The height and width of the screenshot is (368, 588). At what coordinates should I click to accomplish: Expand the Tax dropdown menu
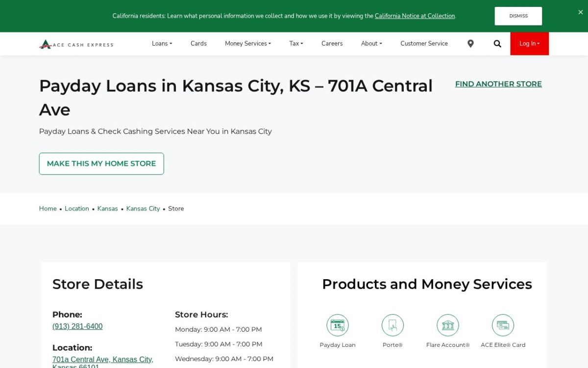pyautogui.click(x=296, y=44)
